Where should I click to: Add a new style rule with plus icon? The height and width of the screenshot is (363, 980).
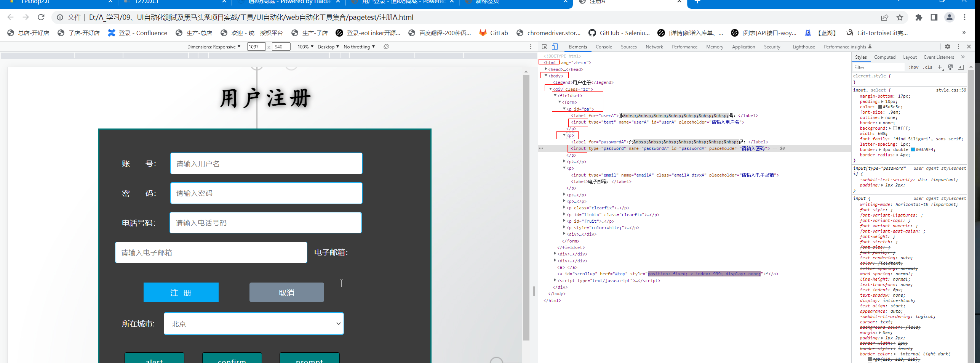pos(940,67)
